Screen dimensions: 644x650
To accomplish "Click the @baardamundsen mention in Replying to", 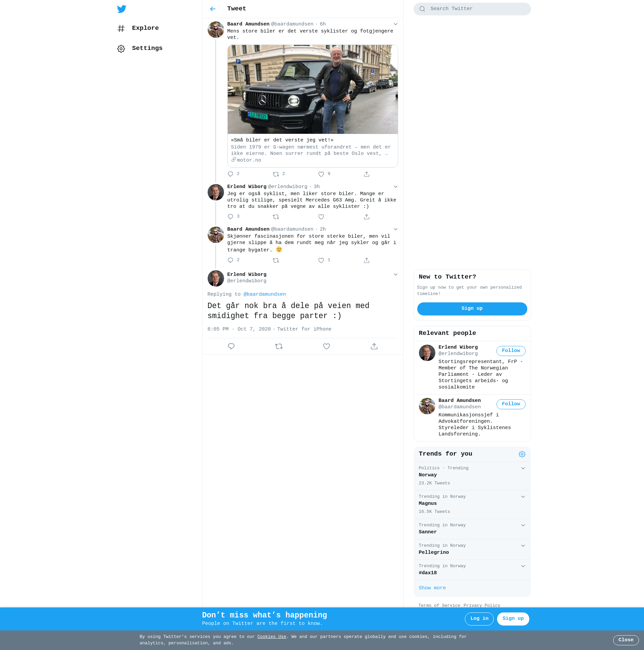I will tap(265, 294).
